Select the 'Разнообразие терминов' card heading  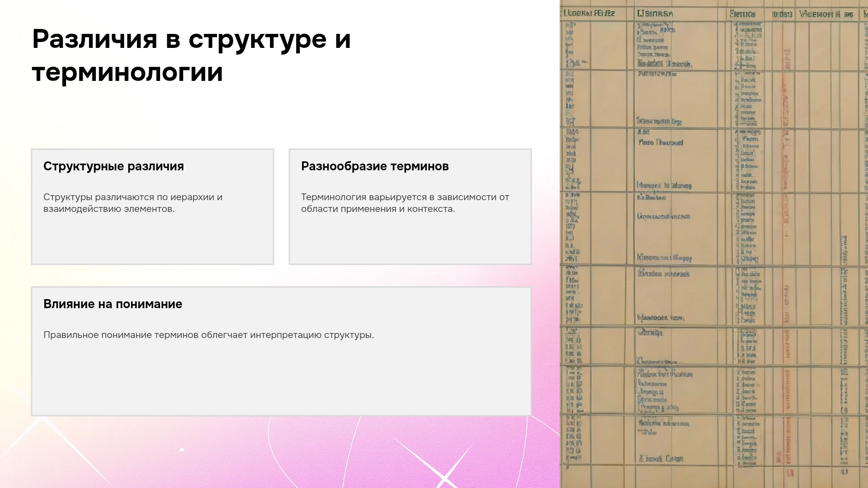(x=375, y=166)
